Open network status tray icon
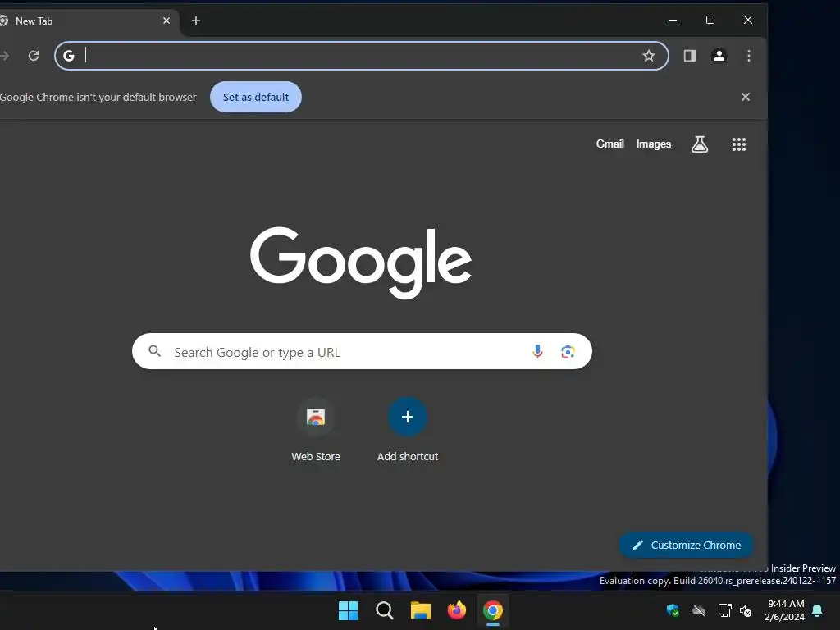This screenshot has height=630, width=840. point(724,610)
